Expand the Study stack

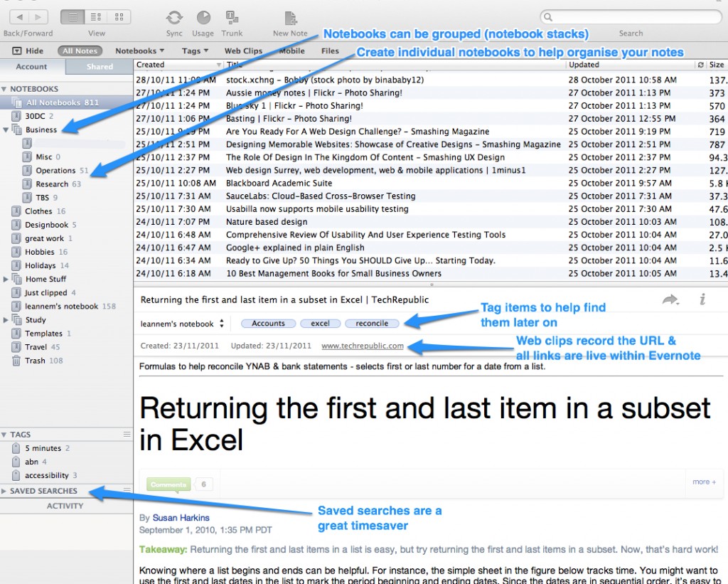(x=6, y=319)
